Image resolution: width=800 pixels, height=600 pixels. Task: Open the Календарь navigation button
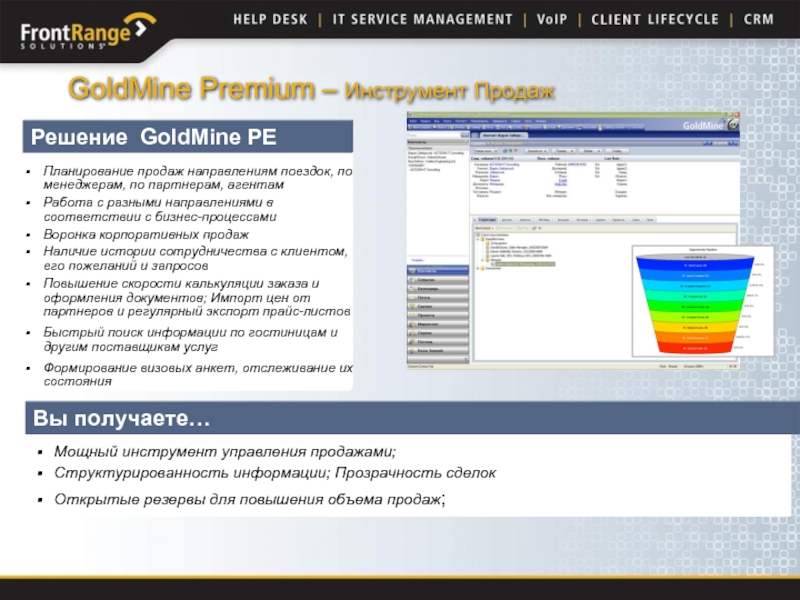438,289
